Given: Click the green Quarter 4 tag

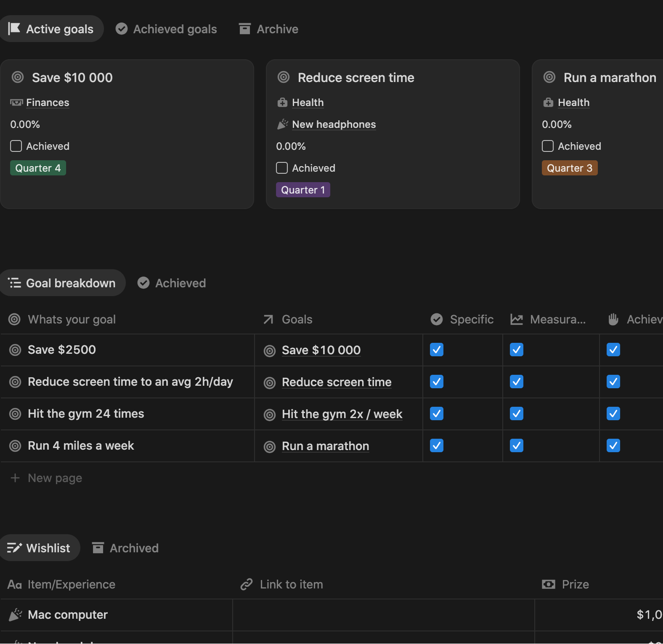Looking at the screenshot, I should 38,168.
